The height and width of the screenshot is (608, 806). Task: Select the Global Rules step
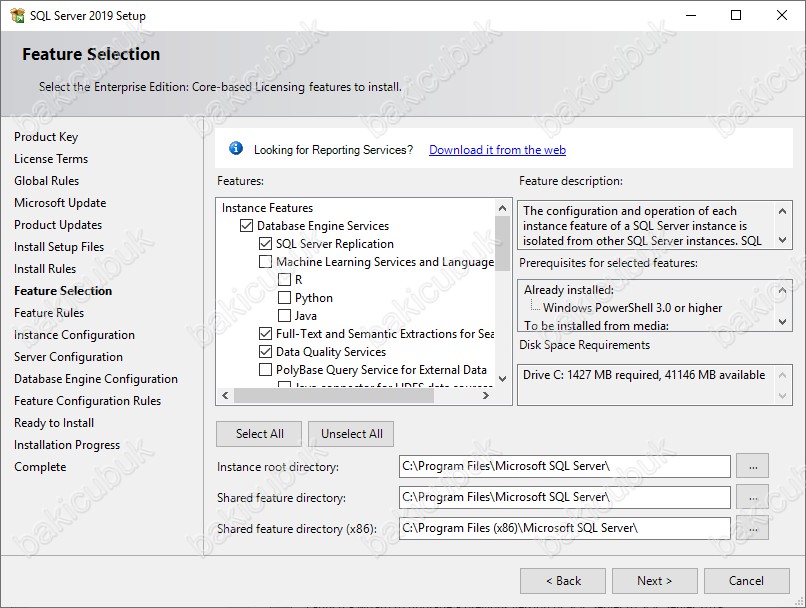[46, 181]
